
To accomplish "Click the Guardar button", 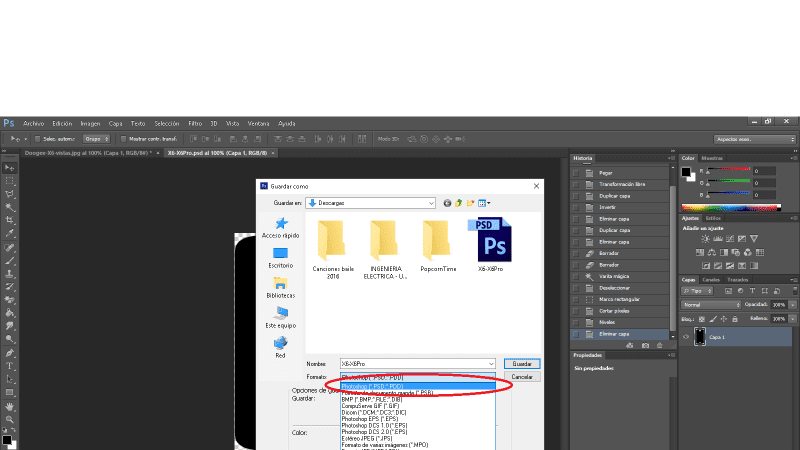I will (522, 364).
